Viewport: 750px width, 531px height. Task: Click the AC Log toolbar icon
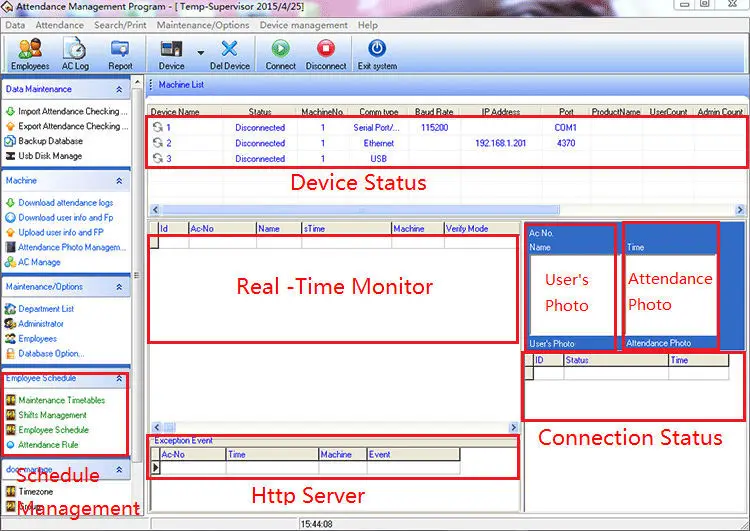point(75,50)
